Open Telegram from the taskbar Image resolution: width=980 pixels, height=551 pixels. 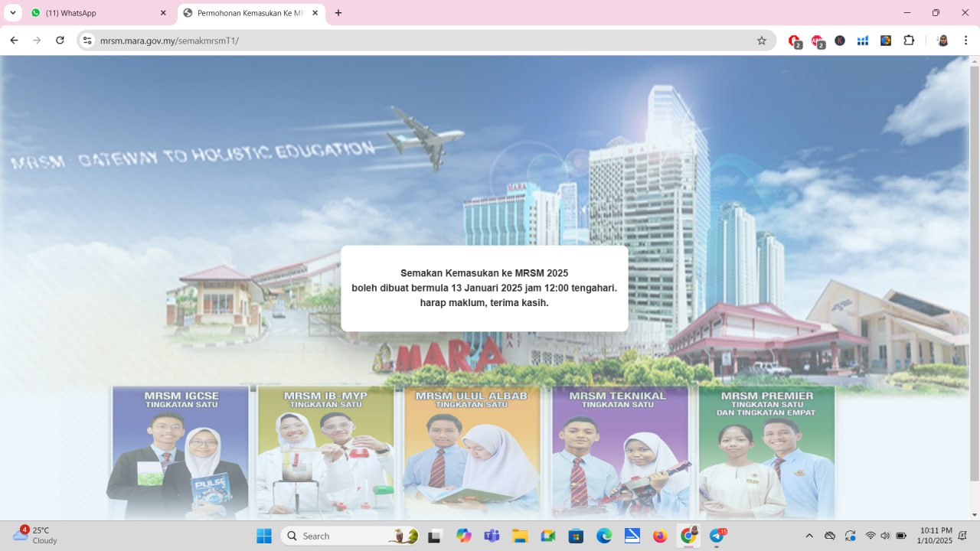tap(717, 536)
